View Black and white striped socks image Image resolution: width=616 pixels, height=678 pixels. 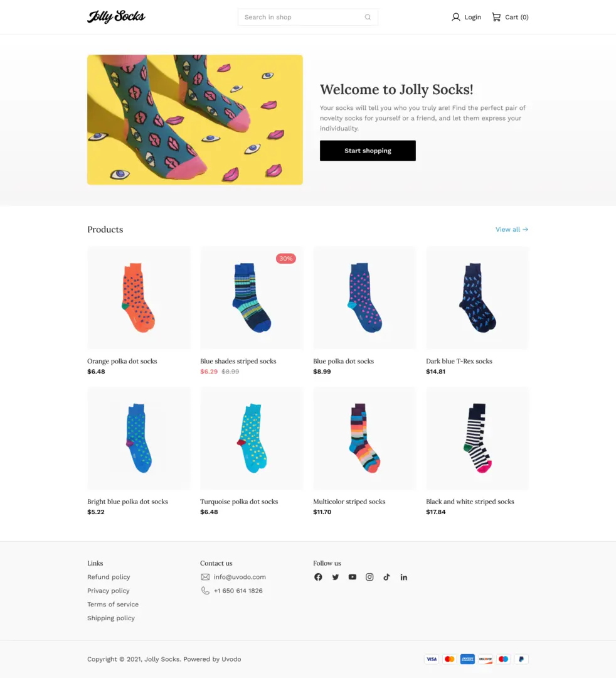[x=477, y=438]
